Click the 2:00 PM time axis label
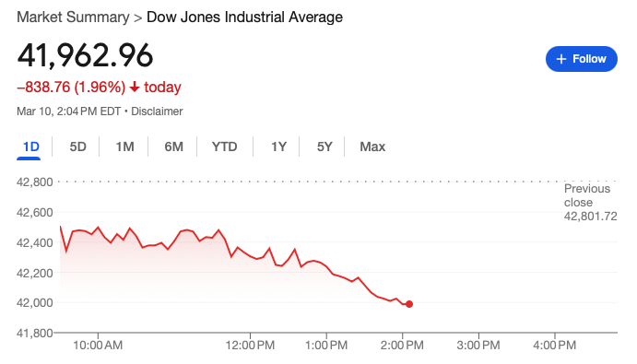This screenshot has height=364, width=637. click(402, 346)
